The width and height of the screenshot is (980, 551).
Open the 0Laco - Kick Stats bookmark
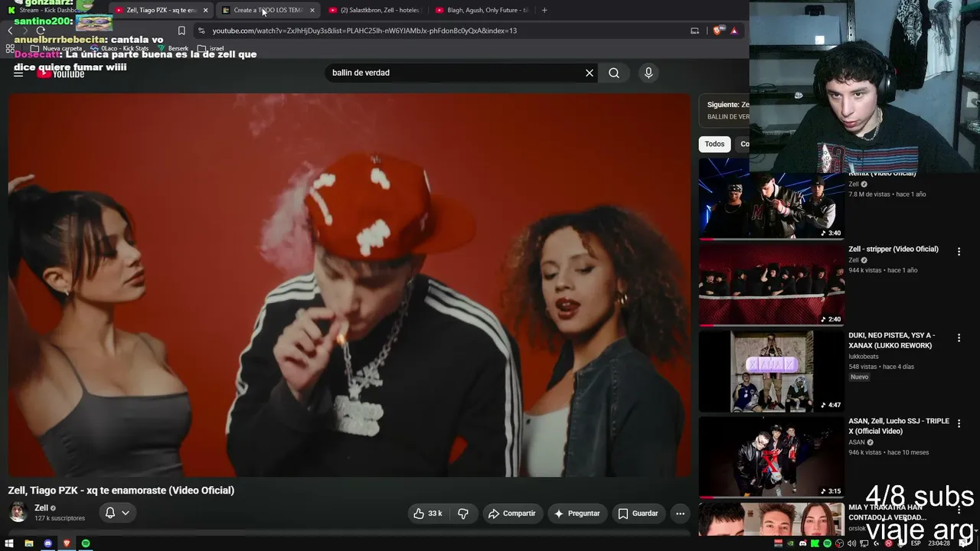pyautogui.click(x=119, y=48)
